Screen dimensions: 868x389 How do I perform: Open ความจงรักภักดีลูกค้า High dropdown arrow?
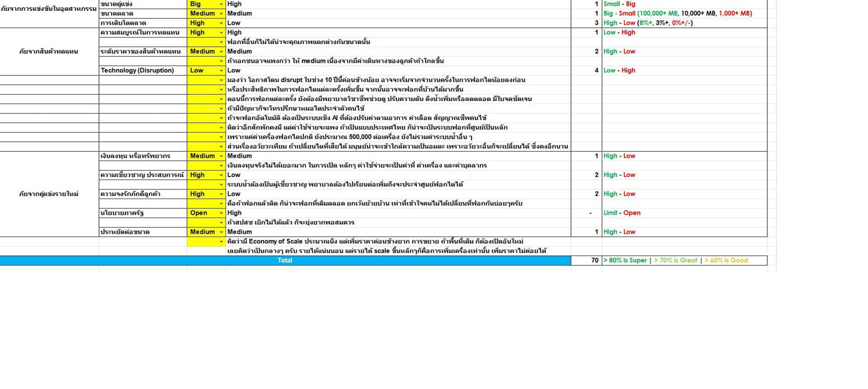[221, 194]
